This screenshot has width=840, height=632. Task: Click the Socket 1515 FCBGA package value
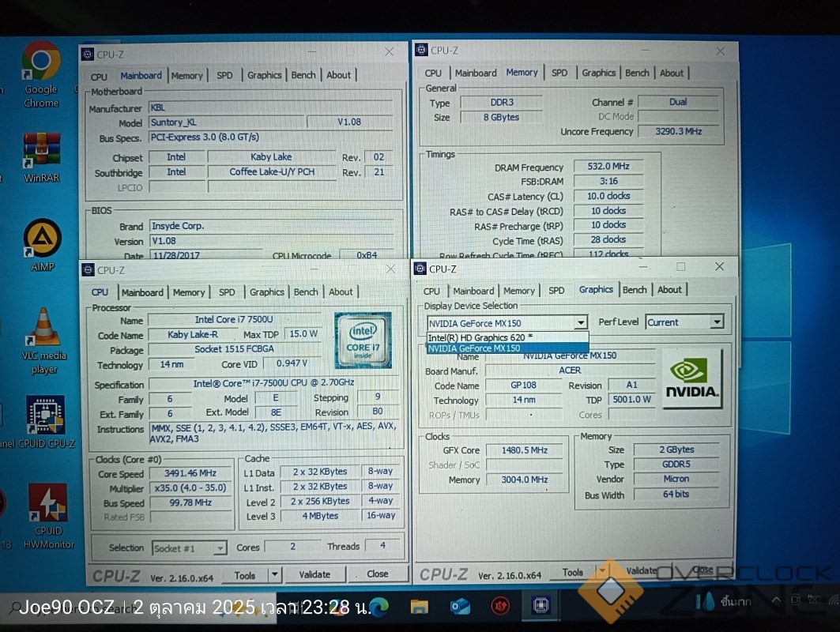tap(234, 349)
